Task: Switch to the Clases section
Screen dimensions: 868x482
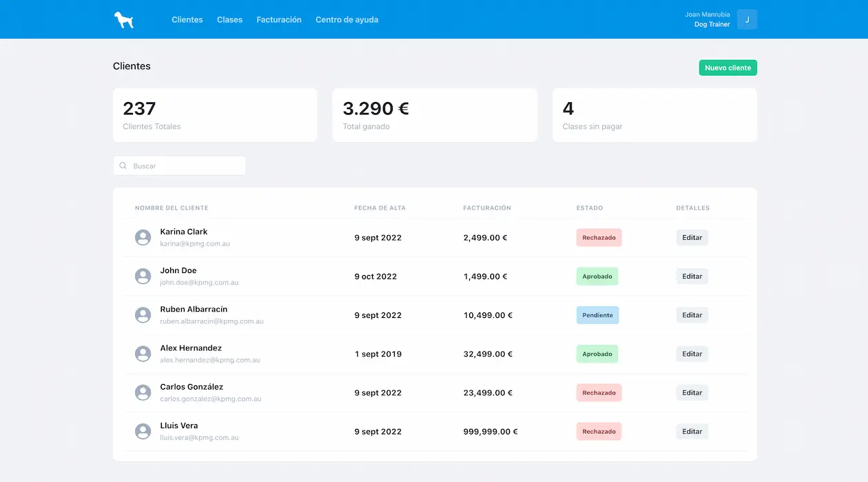Action: point(229,19)
